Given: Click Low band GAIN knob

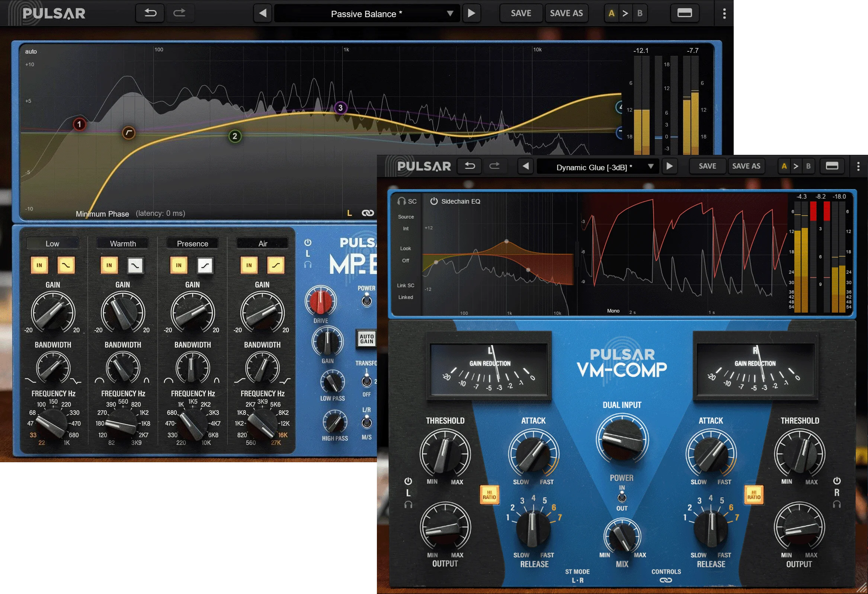Looking at the screenshot, I should [x=53, y=312].
